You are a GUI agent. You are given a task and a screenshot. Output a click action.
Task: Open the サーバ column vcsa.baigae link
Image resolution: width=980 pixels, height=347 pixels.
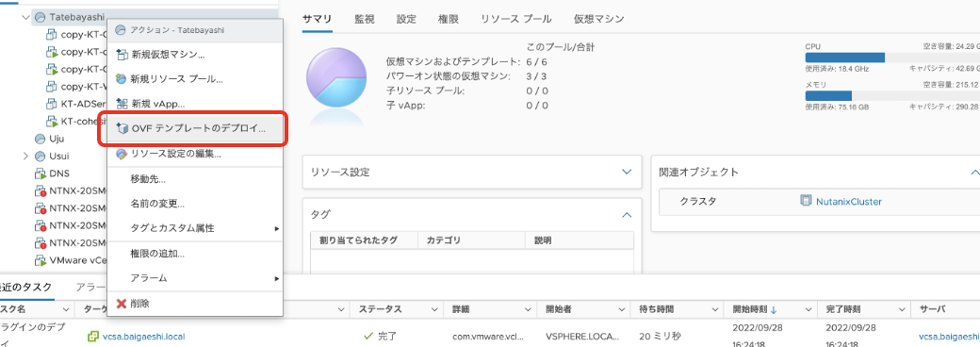950,337
